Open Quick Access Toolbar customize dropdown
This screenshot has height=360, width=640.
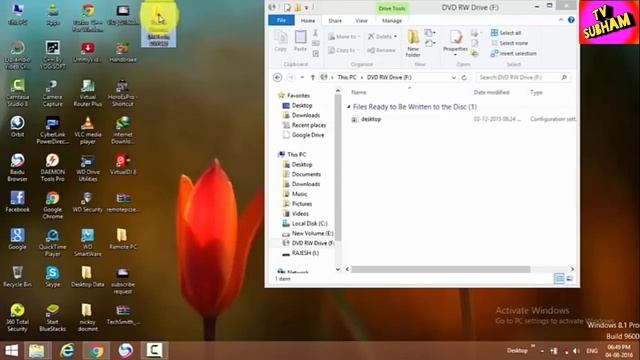[307, 7]
